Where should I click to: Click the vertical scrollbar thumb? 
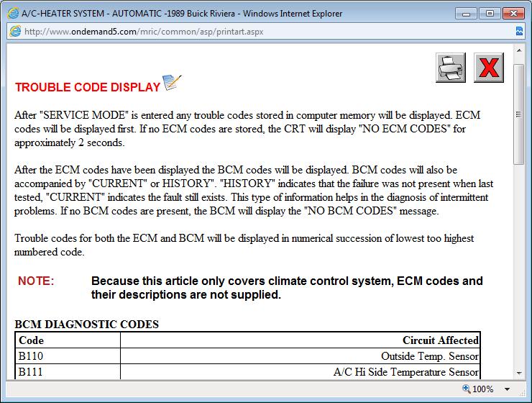[519, 114]
